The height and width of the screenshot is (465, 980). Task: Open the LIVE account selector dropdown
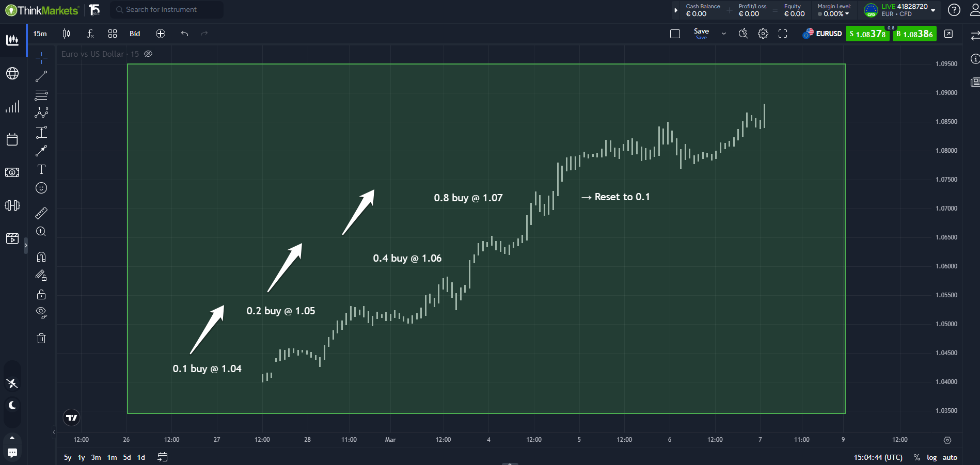pyautogui.click(x=932, y=10)
